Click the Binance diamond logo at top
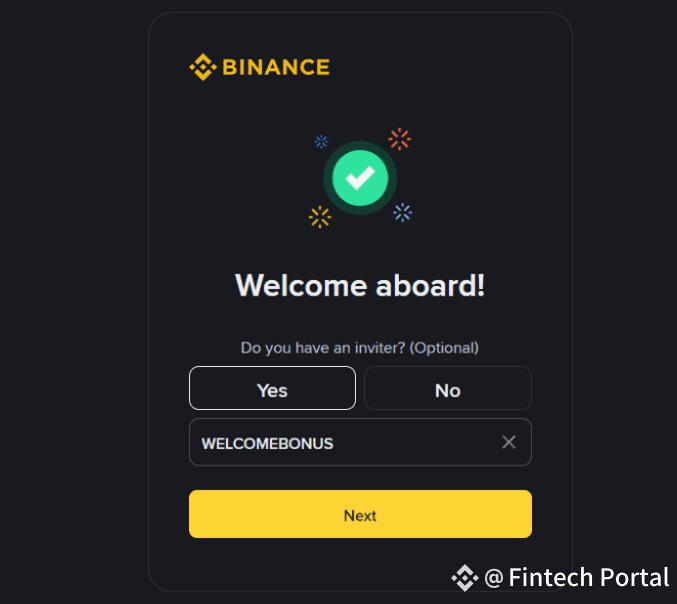Image resolution: width=677 pixels, height=604 pixels. tap(202, 68)
